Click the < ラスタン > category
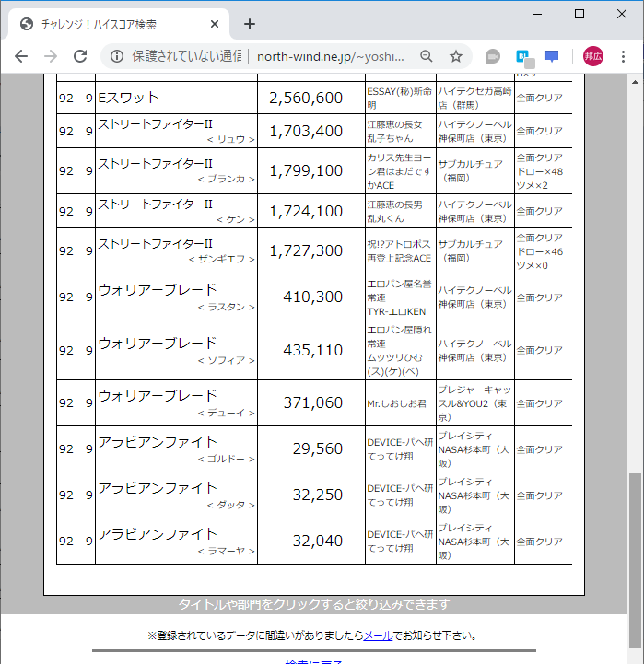This screenshot has height=664, width=644. tap(227, 307)
